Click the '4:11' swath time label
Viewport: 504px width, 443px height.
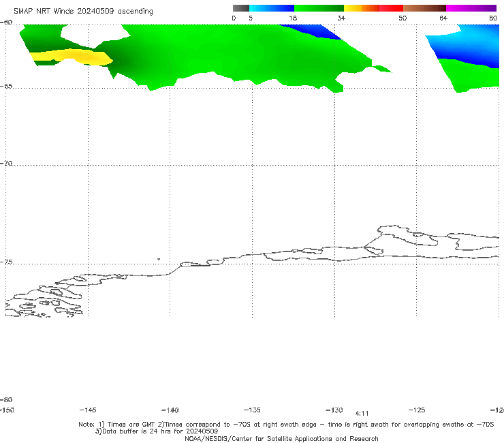pos(362,414)
